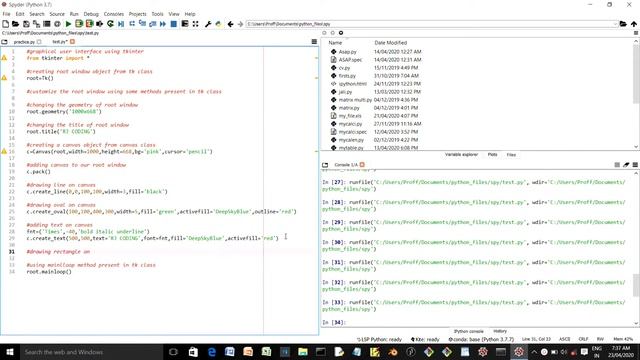This screenshot has height=360, width=640.
Task: Interrupt kernel in console toolbar
Action: point(617,165)
